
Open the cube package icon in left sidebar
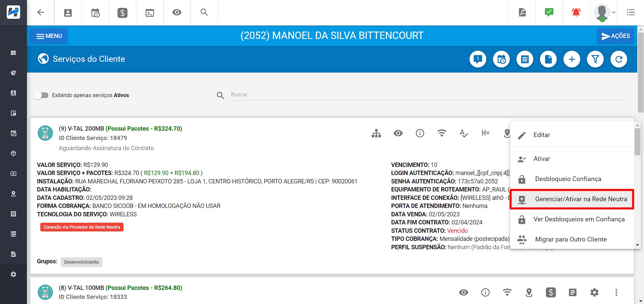point(13,154)
